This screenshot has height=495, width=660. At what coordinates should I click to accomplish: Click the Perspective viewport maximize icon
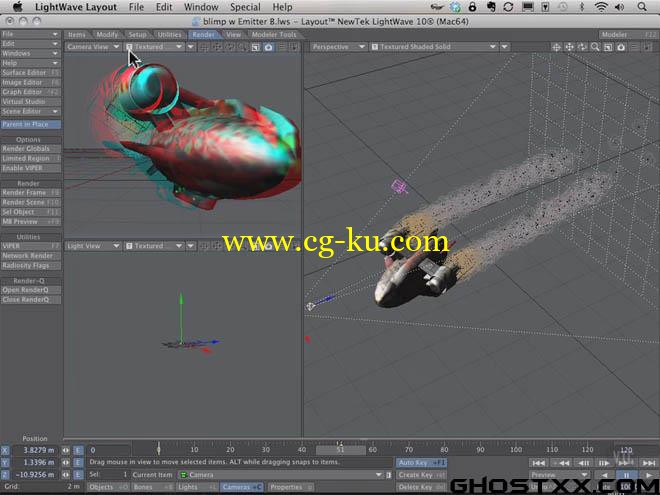point(608,47)
